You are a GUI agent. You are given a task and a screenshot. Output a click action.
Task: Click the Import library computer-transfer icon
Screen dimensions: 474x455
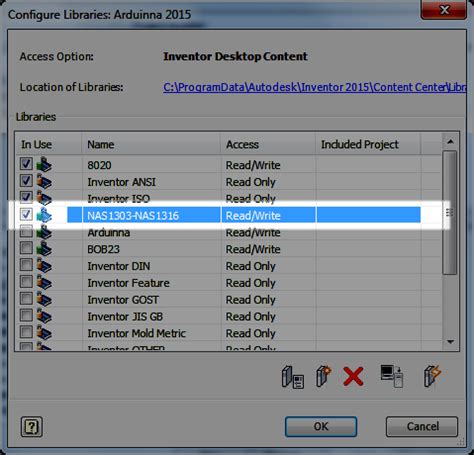point(392,376)
